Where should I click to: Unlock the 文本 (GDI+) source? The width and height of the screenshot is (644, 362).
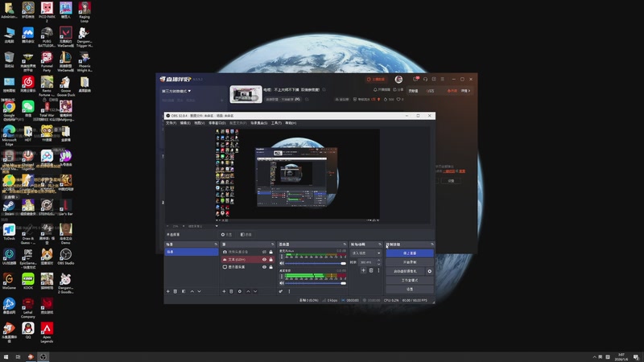click(x=270, y=259)
